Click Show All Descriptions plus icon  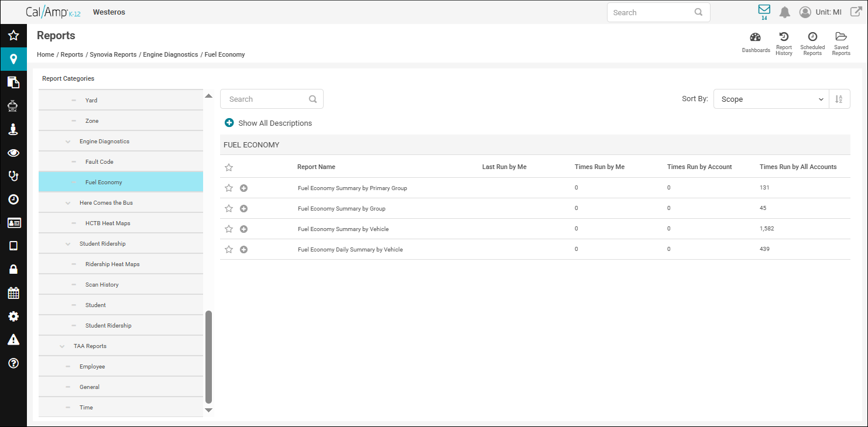[229, 123]
